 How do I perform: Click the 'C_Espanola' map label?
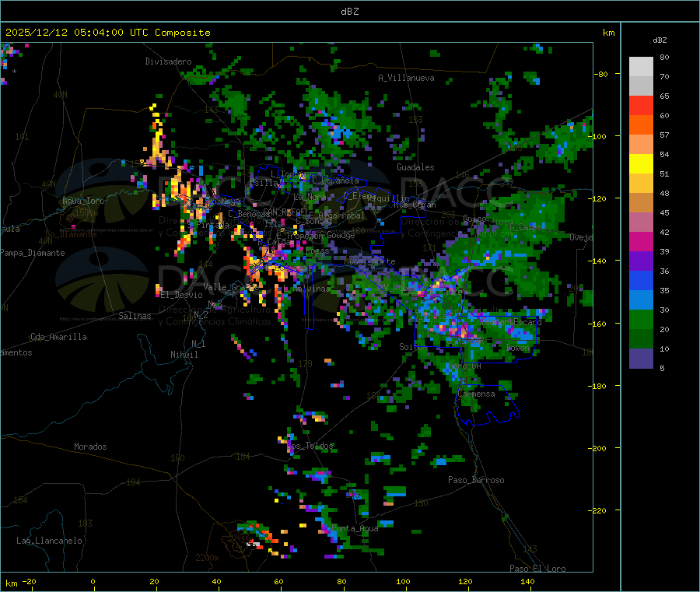tap(335, 180)
